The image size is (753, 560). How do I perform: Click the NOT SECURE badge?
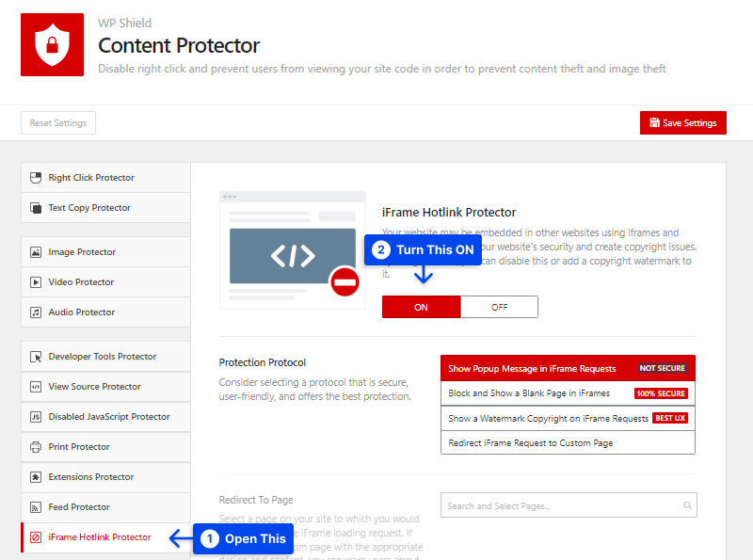[x=663, y=368]
